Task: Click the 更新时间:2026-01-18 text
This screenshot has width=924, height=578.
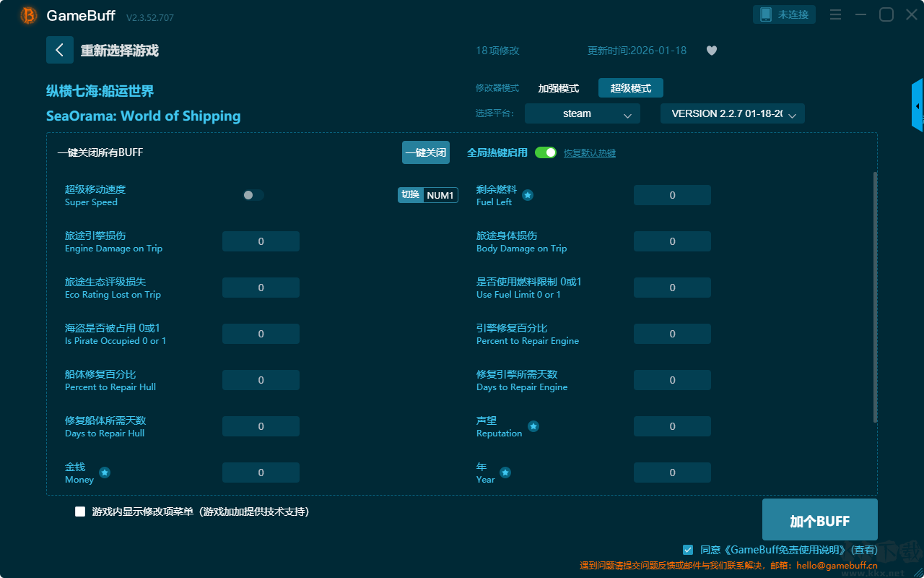Action: point(637,51)
